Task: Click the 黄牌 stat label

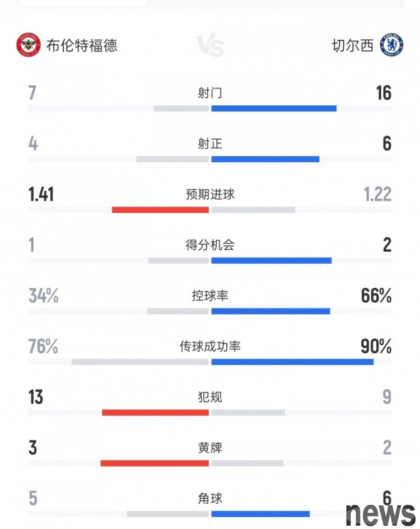Action: tap(210, 448)
